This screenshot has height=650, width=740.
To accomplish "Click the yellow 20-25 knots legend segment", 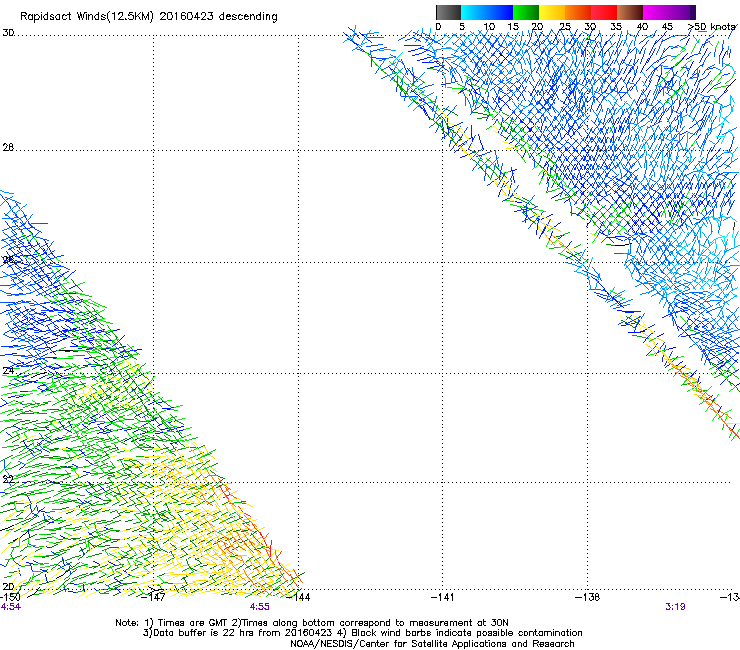I will [552, 12].
